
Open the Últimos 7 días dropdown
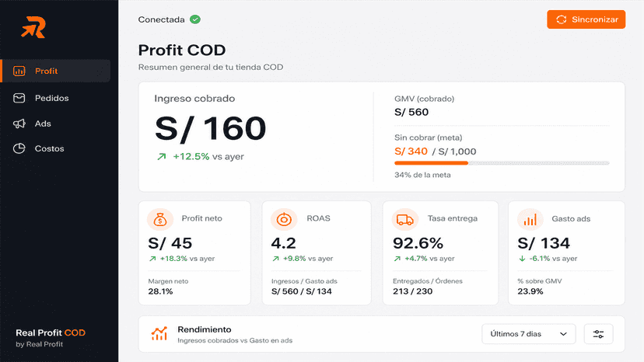529,334
